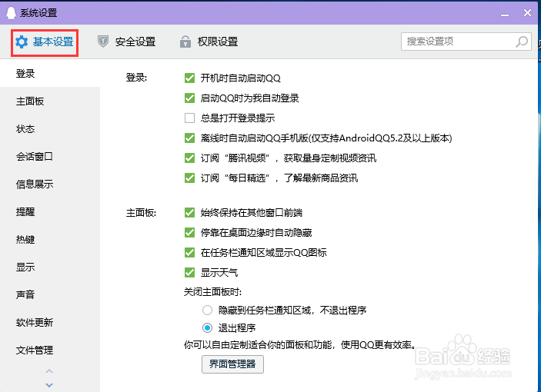
Task: Click the sidebar scroll-down chevron
Action: tap(49, 385)
